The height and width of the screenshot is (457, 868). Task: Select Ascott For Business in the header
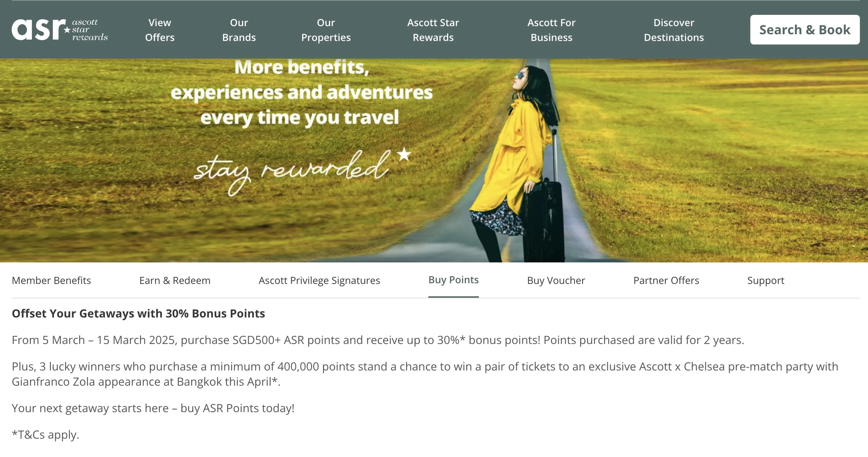click(x=551, y=30)
